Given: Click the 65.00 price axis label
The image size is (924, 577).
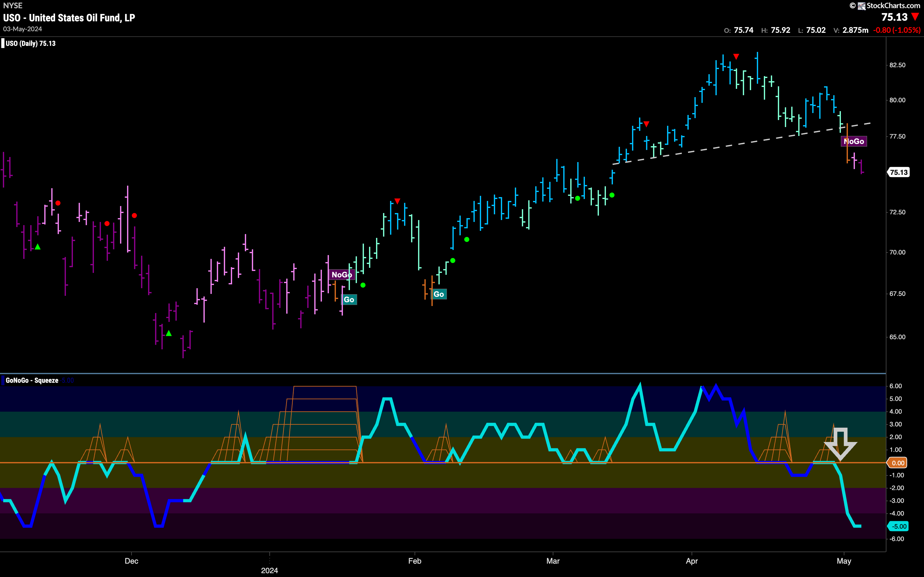Looking at the screenshot, I should 897,337.
